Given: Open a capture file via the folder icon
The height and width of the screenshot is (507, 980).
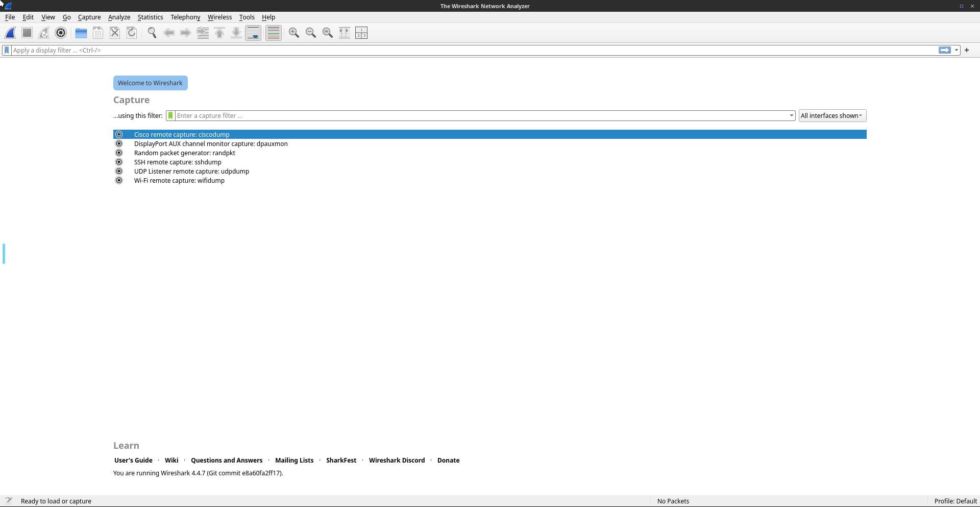Looking at the screenshot, I should point(81,33).
